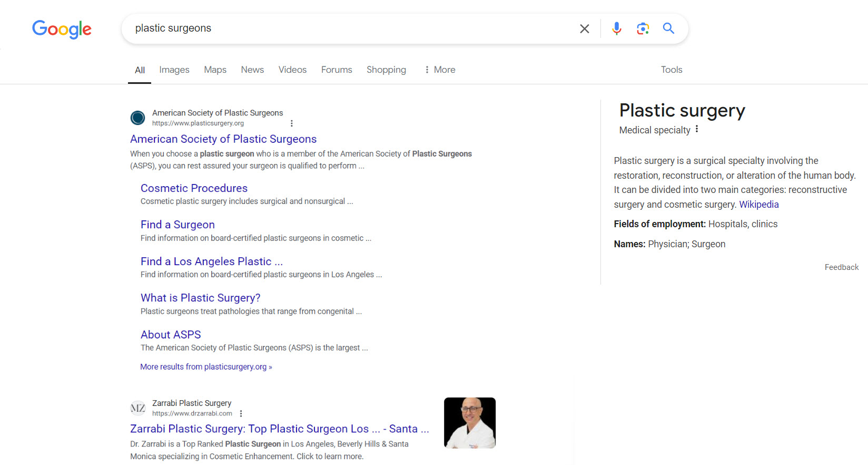Click the Zarrabi MZ site favicon
The image size is (868, 465).
138,408
